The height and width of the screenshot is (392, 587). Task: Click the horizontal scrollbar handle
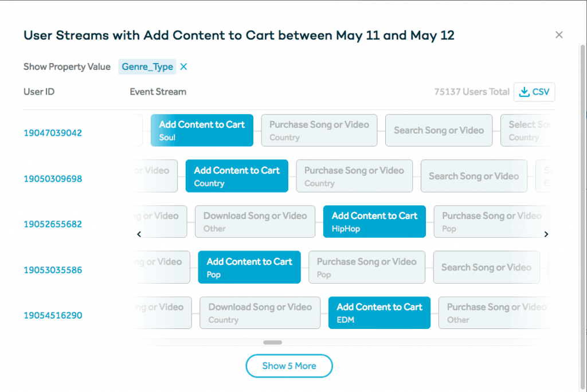(272, 343)
